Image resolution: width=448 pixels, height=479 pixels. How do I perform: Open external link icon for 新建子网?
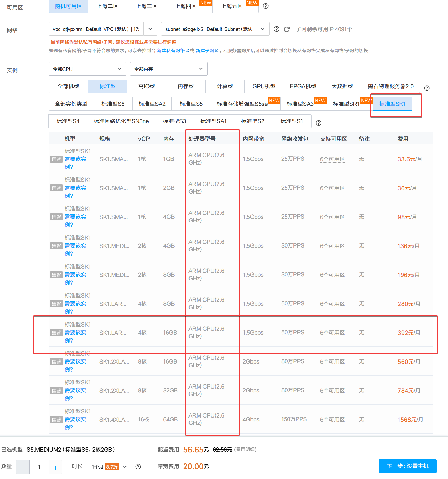(217, 50)
